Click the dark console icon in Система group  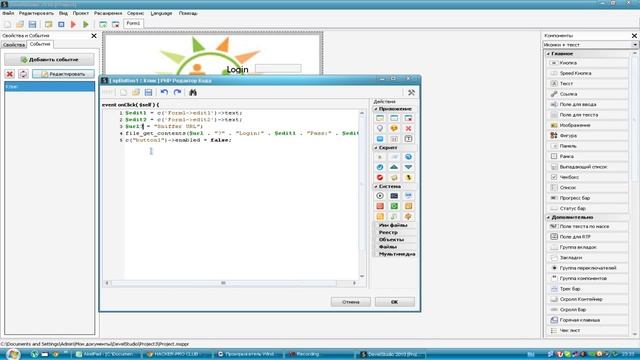click(394, 196)
